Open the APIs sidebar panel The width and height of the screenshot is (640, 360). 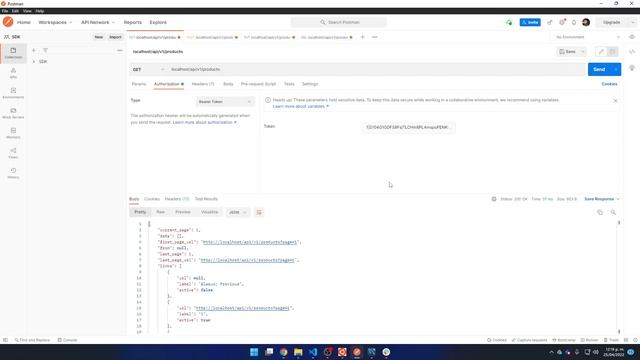tap(13, 73)
